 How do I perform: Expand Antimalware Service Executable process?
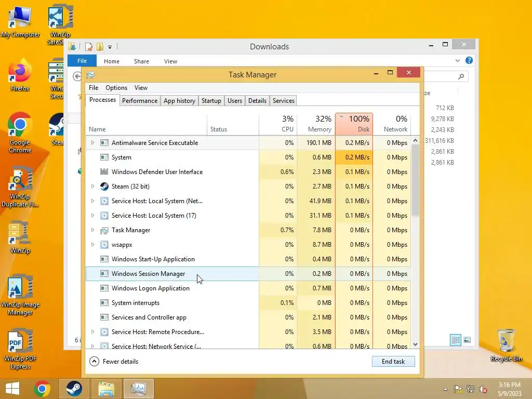[x=92, y=143]
